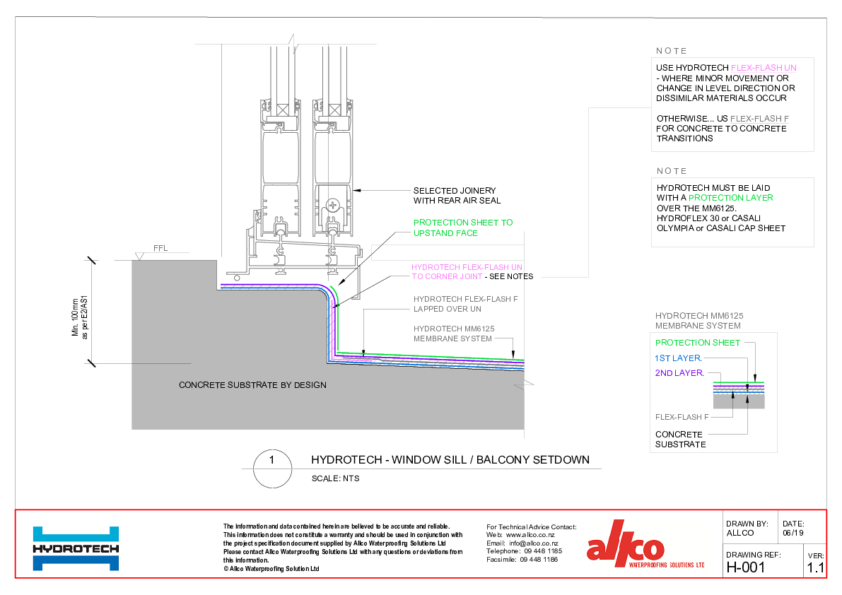Click the Allco Waterproofing Solutions logo

coord(645,544)
